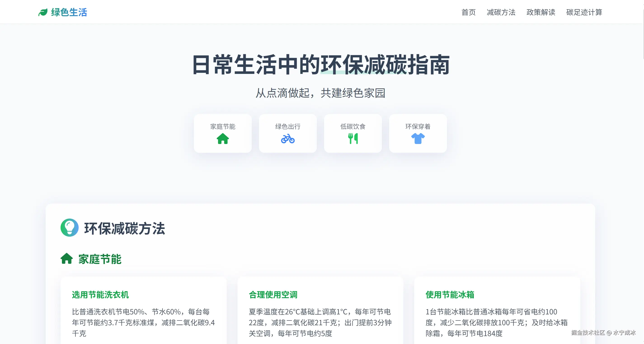Click the green leaf logo icon
This screenshot has width=644, height=344.
pyautogui.click(x=43, y=12)
